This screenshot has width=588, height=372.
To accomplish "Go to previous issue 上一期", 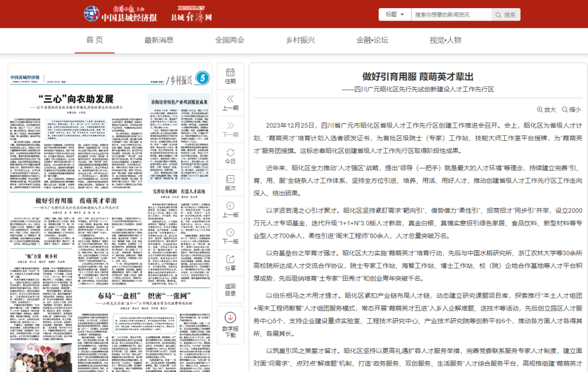I will pos(230,103).
